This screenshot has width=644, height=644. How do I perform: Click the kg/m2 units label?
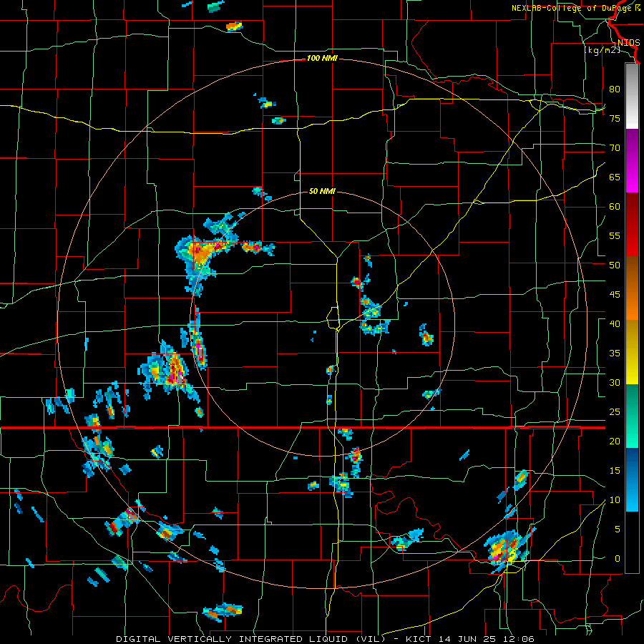[x=602, y=50]
